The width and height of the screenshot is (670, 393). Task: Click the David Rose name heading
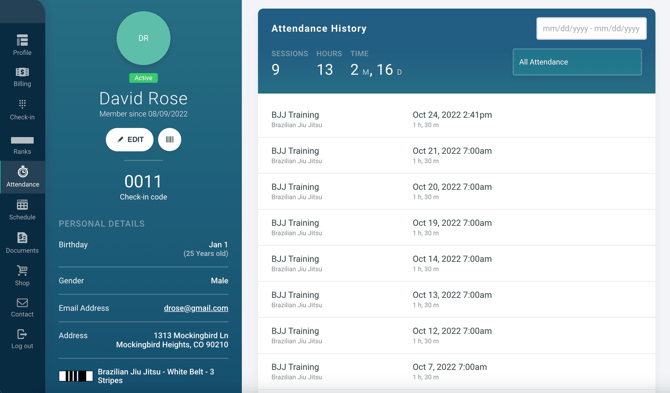pyautogui.click(x=144, y=98)
